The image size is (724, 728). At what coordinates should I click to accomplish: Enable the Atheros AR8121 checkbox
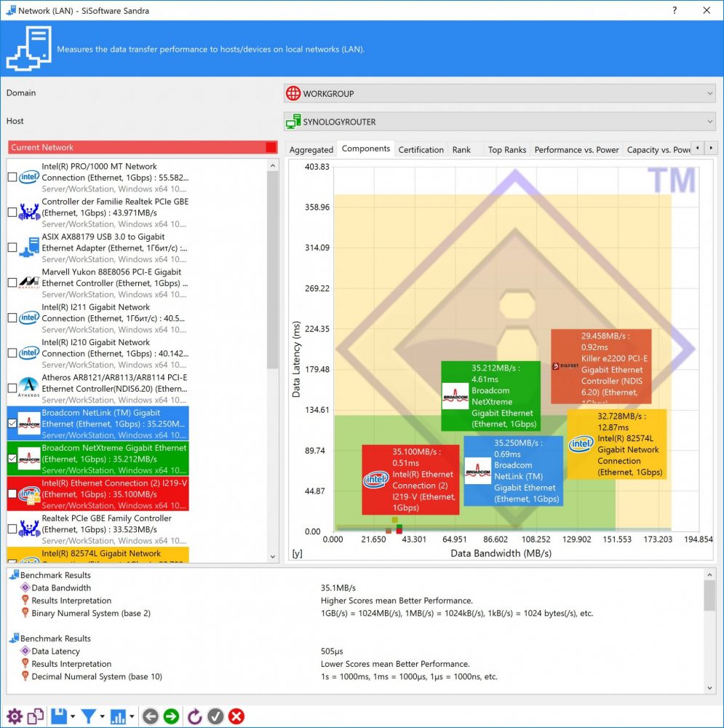point(12,388)
